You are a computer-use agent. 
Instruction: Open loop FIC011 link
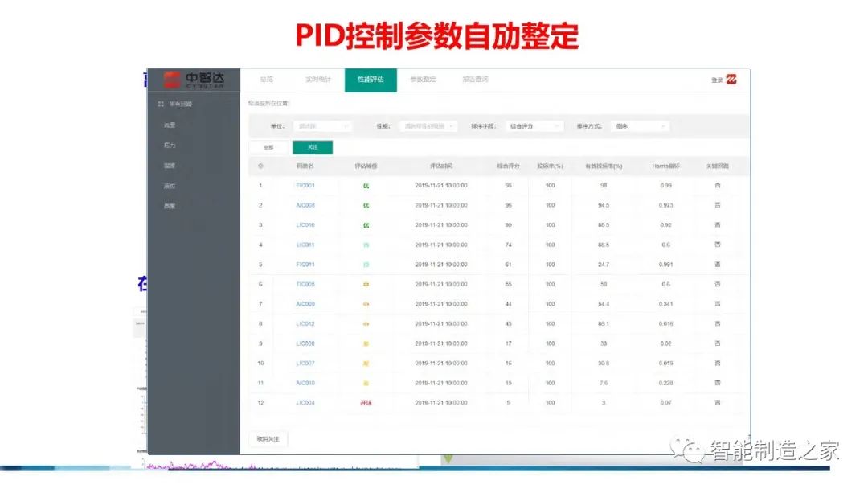pos(305,265)
